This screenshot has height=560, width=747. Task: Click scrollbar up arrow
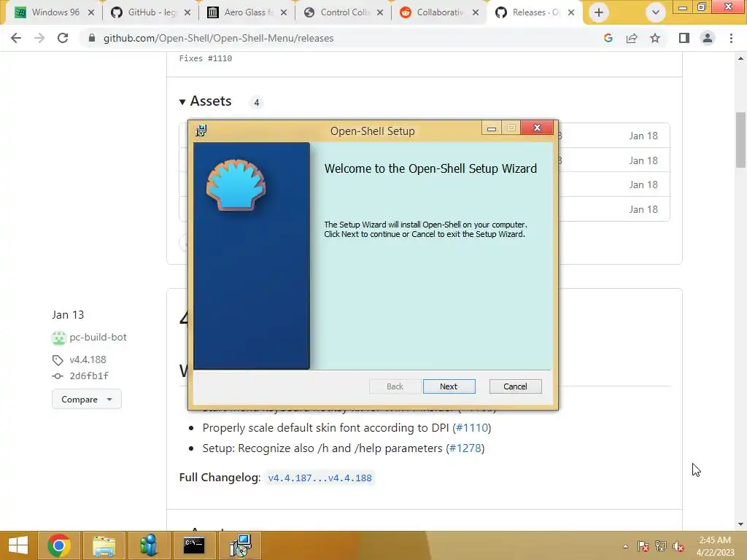[740, 58]
